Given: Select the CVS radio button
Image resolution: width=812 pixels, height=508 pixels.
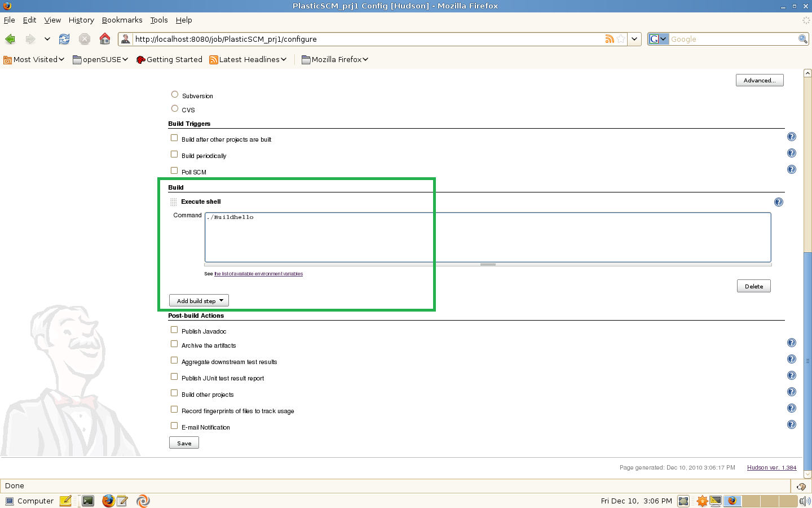Looking at the screenshot, I should point(175,108).
